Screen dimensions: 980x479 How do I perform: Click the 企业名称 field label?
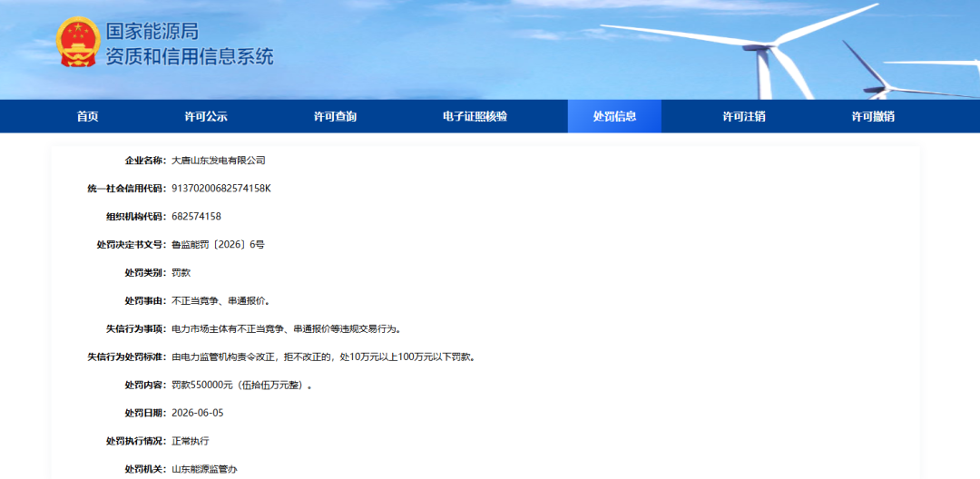(145, 161)
